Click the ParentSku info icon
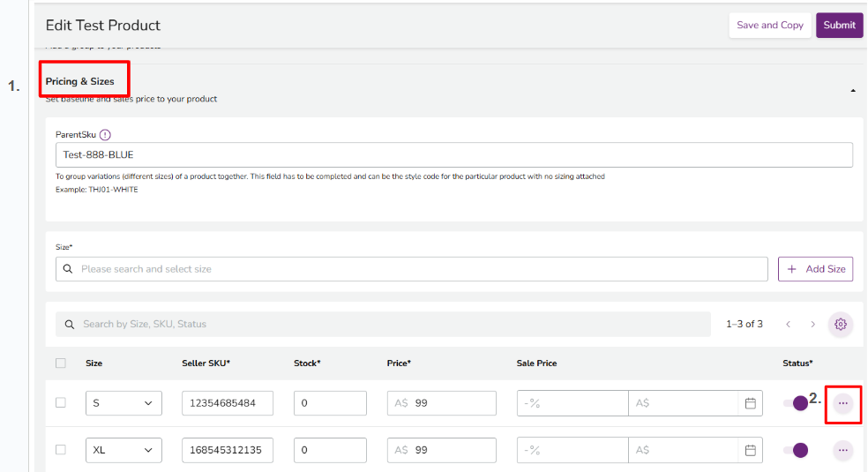Image resolution: width=868 pixels, height=472 pixels. pos(105,135)
